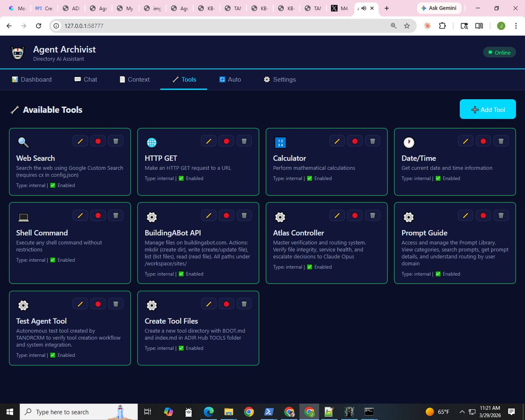
Task: Reload the page with browser refresh
Action: (38, 26)
